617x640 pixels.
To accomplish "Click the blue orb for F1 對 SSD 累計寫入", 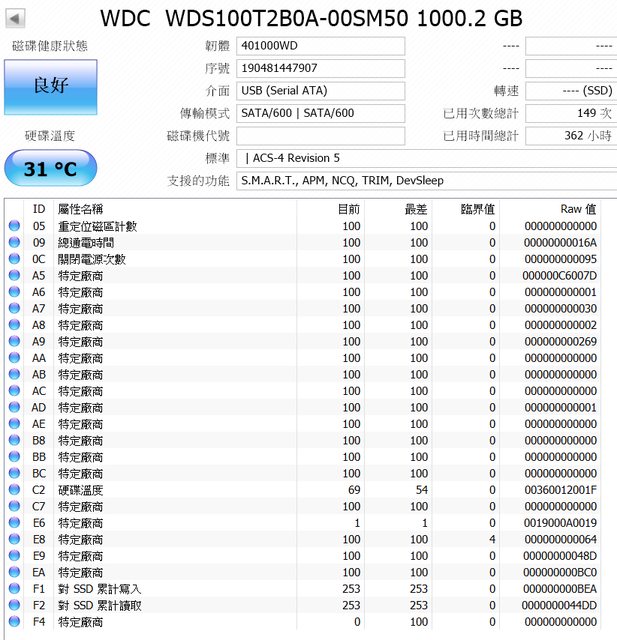I will [14, 589].
